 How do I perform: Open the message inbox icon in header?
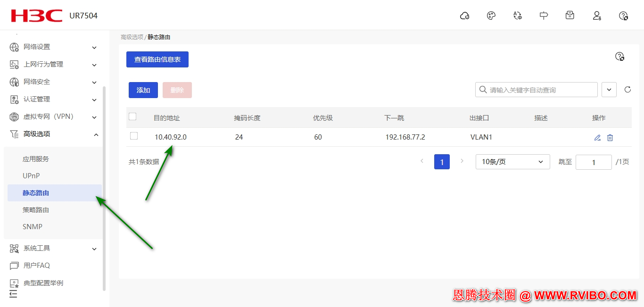[x=570, y=16]
